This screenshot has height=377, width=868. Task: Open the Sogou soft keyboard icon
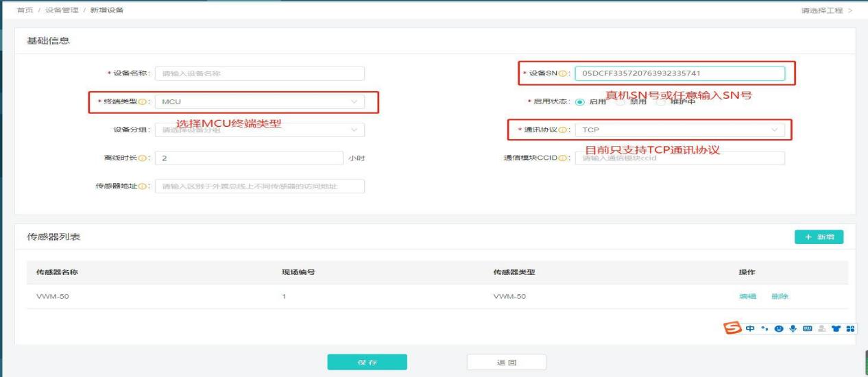(x=807, y=329)
